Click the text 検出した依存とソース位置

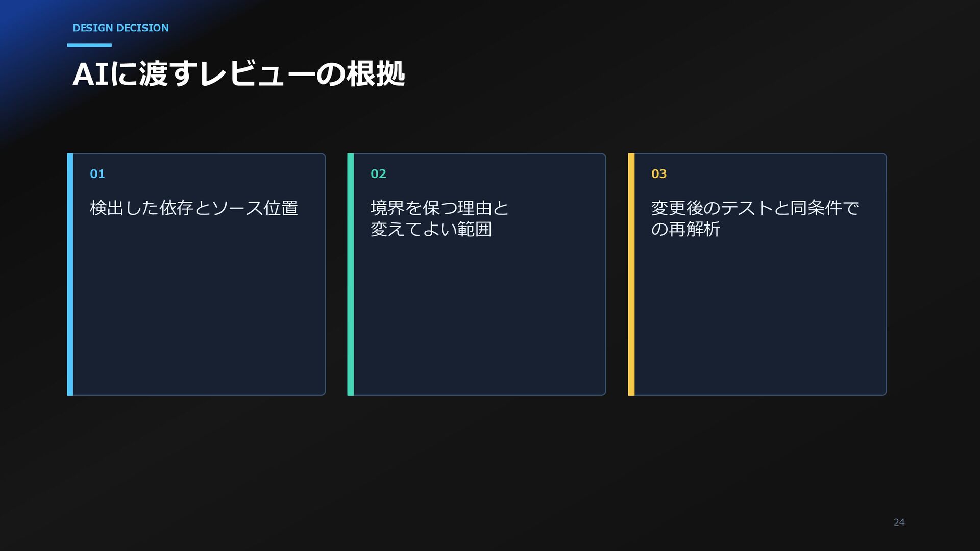(x=194, y=208)
